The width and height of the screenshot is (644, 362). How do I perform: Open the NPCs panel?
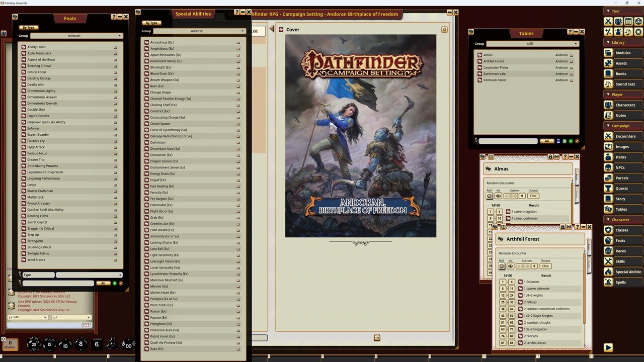[622, 167]
